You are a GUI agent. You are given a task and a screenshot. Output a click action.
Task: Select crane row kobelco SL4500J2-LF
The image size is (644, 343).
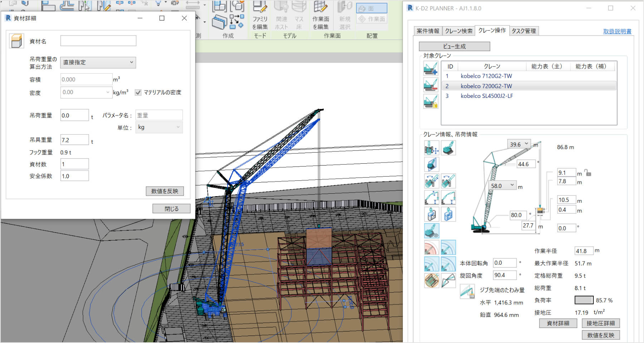529,96
